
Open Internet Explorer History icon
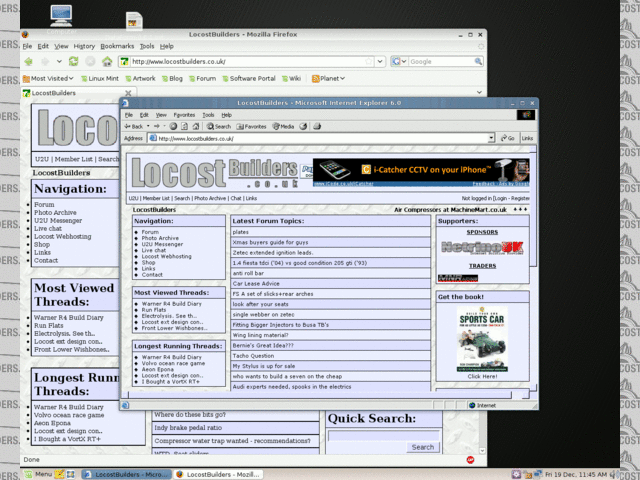click(303, 127)
